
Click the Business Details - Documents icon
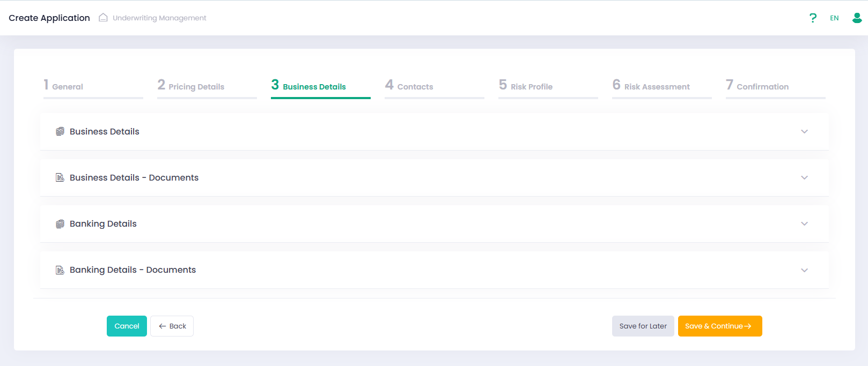60,178
